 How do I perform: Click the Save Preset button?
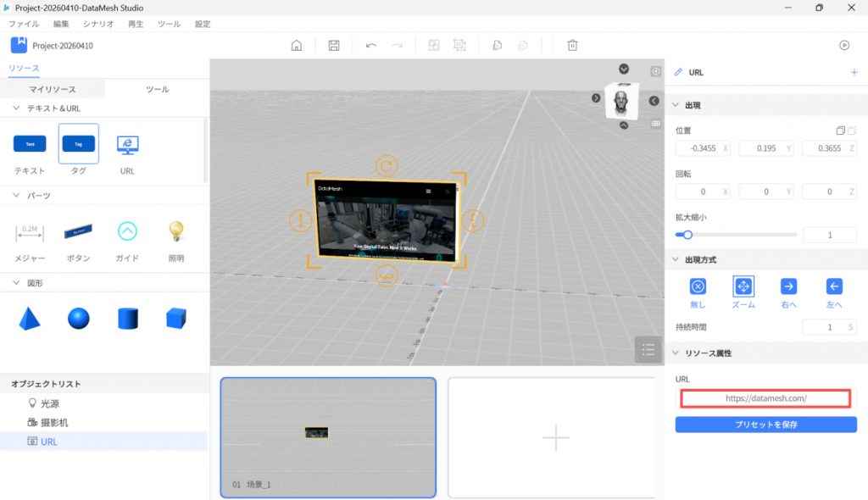coord(765,425)
